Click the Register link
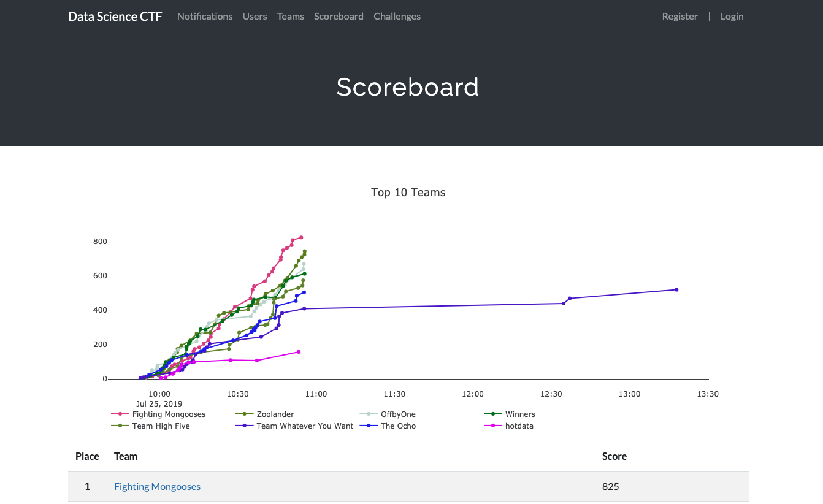 tap(680, 17)
